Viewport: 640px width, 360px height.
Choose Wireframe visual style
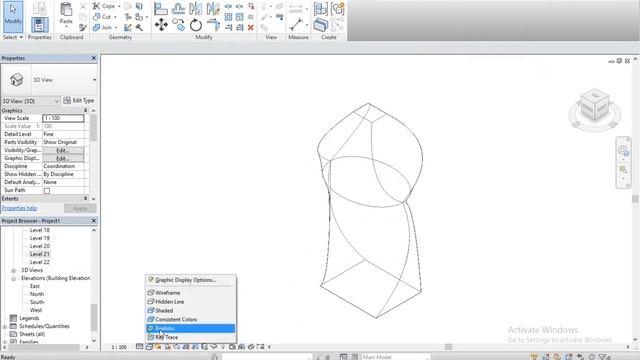(x=191, y=293)
